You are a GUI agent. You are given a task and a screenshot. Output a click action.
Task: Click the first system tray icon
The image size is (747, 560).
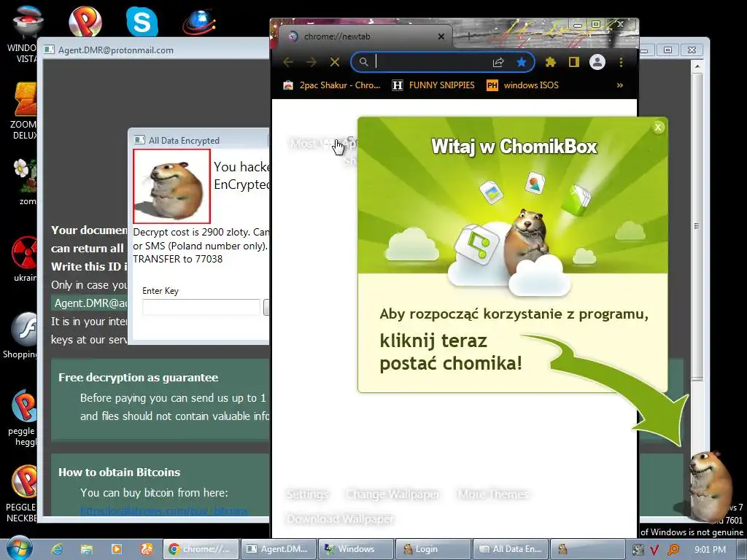click(x=638, y=550)
